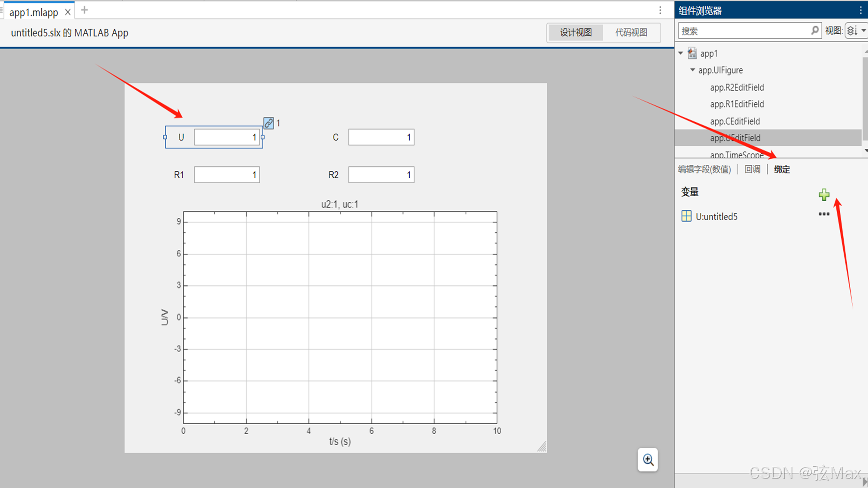Click the binding link icon above U field
This screenshot has height=488, width=868.
click(269, 123)
